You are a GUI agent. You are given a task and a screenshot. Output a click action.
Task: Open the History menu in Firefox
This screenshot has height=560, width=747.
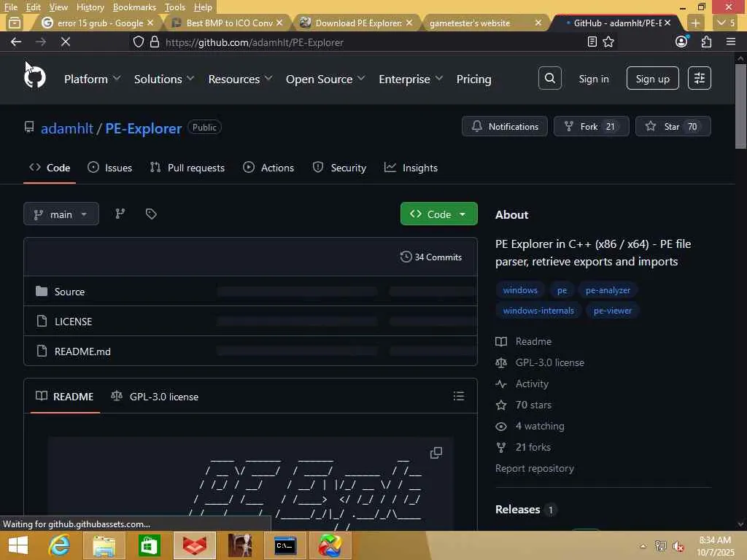(x=90, y=7)
